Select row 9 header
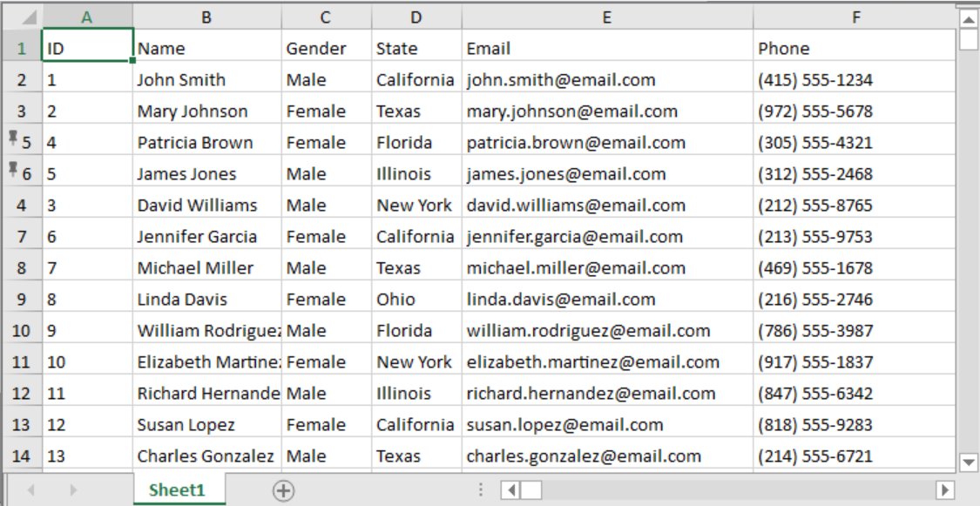980x506 pixels. click(x=22, y=300)
